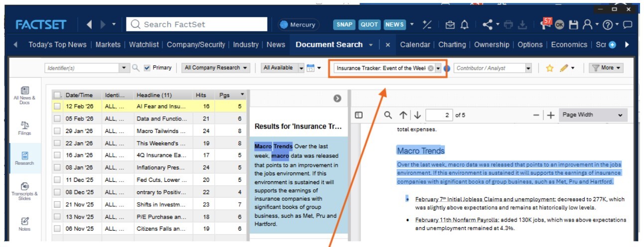Open the All Company Research dropdown
This screenshot has width=644, height=247.
pos(216,68)
